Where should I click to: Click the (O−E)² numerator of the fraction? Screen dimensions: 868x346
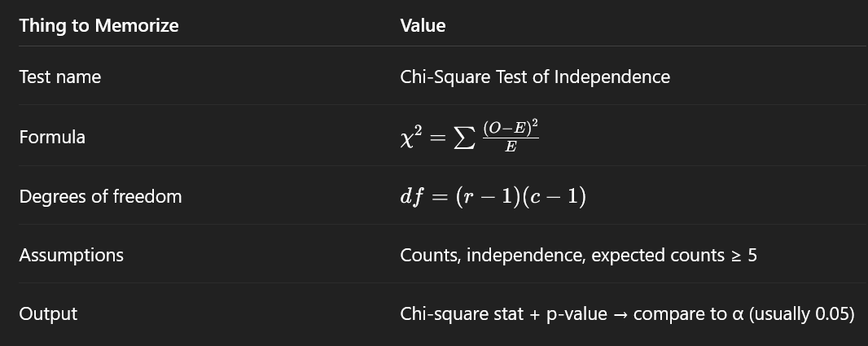pos(510,128)
